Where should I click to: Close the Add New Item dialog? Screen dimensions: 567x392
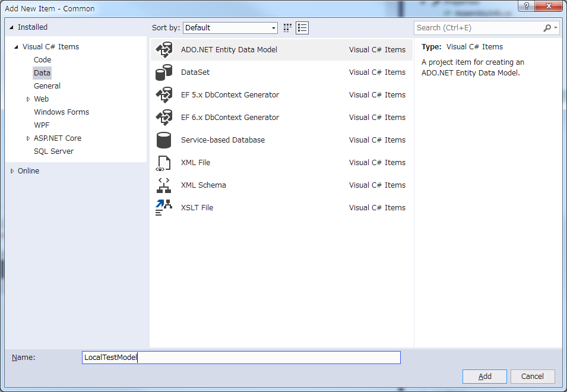point(549,6)
